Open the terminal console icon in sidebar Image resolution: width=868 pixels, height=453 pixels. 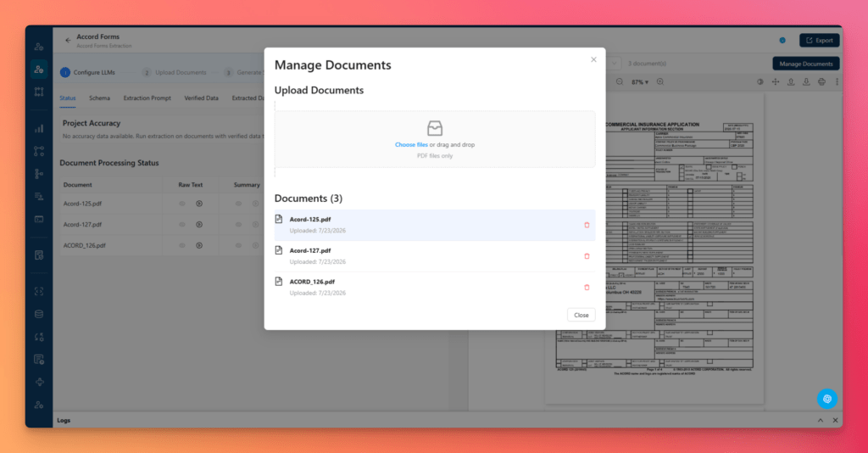(39, 220)
